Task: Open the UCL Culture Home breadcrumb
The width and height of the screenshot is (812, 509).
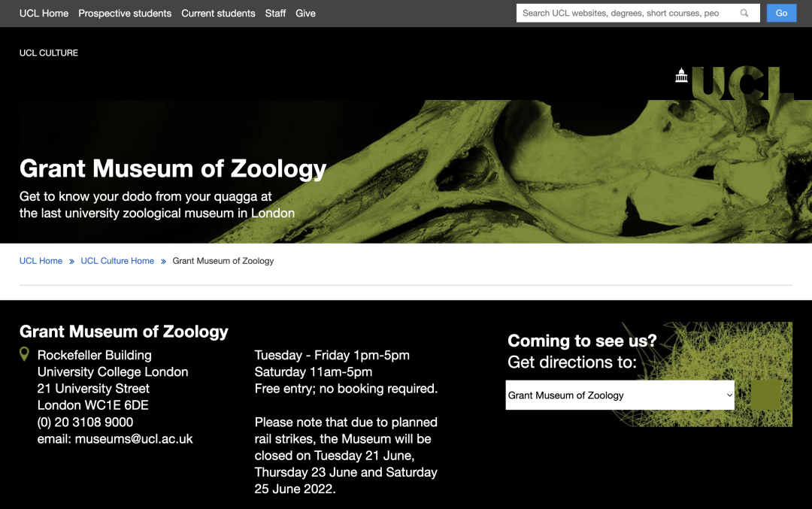Action: tap(117, 261)
